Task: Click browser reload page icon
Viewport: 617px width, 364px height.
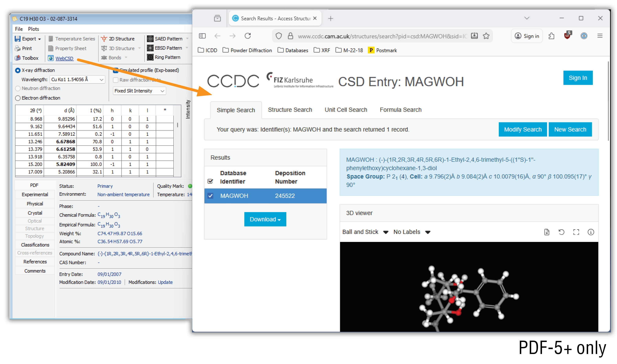Action: coord(248,36)
